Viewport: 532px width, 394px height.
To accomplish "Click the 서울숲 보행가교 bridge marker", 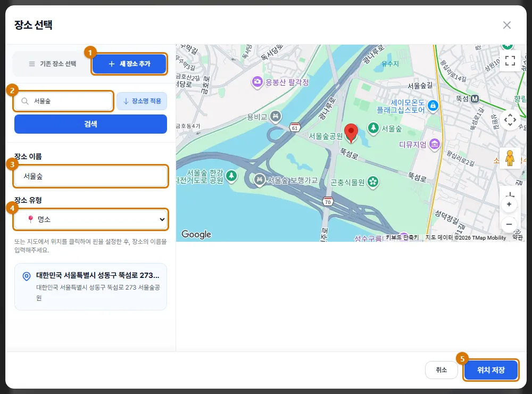I will [260, 179].
